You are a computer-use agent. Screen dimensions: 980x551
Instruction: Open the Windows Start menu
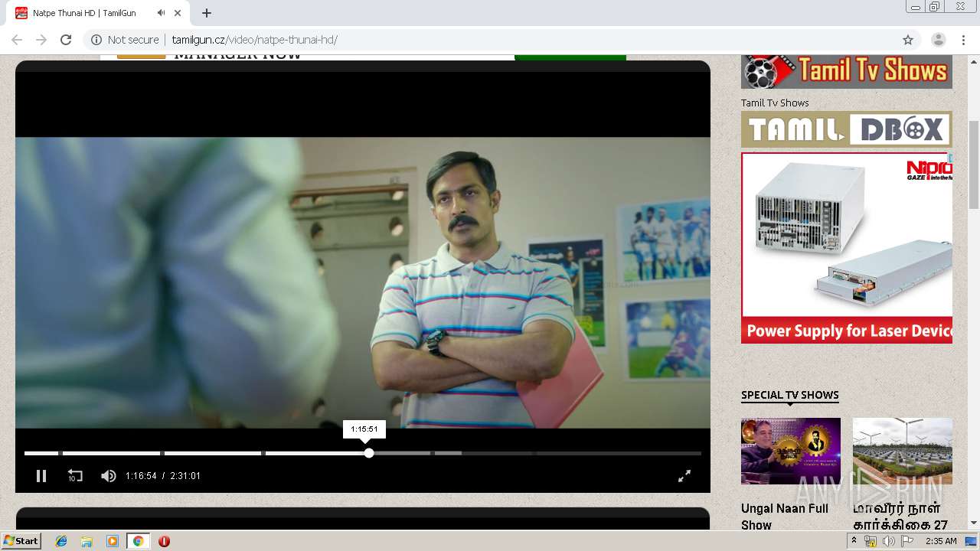[21, 541]
